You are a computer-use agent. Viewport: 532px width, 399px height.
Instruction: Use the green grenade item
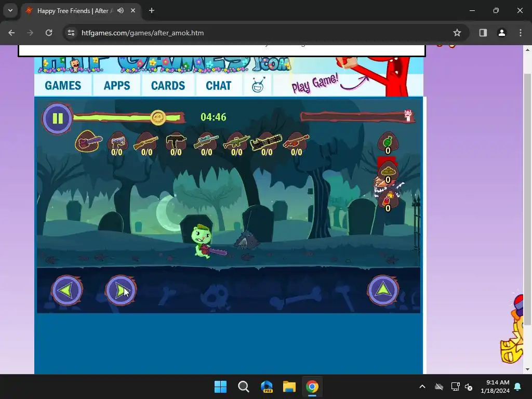click(x=388, y=143)
